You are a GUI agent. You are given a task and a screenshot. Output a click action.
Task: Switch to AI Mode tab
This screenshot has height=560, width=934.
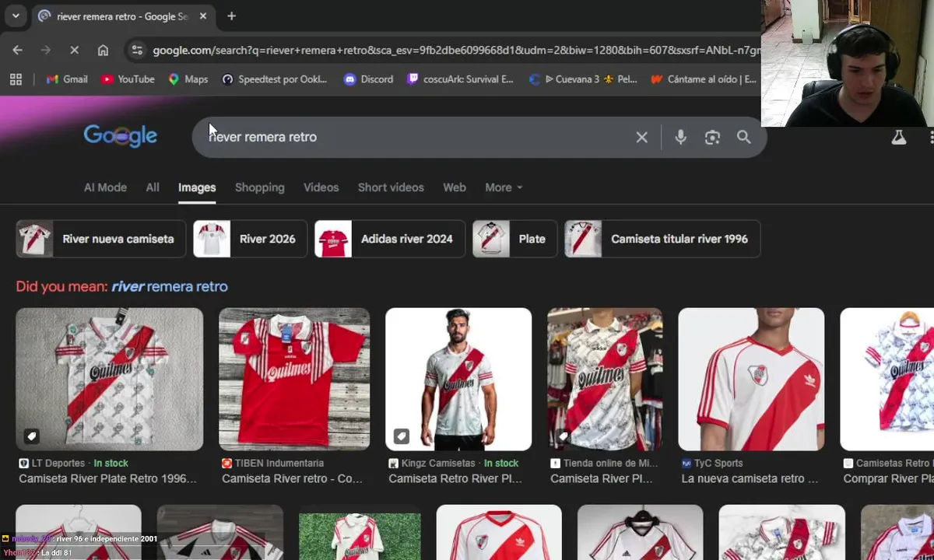(x=105, y=187)
